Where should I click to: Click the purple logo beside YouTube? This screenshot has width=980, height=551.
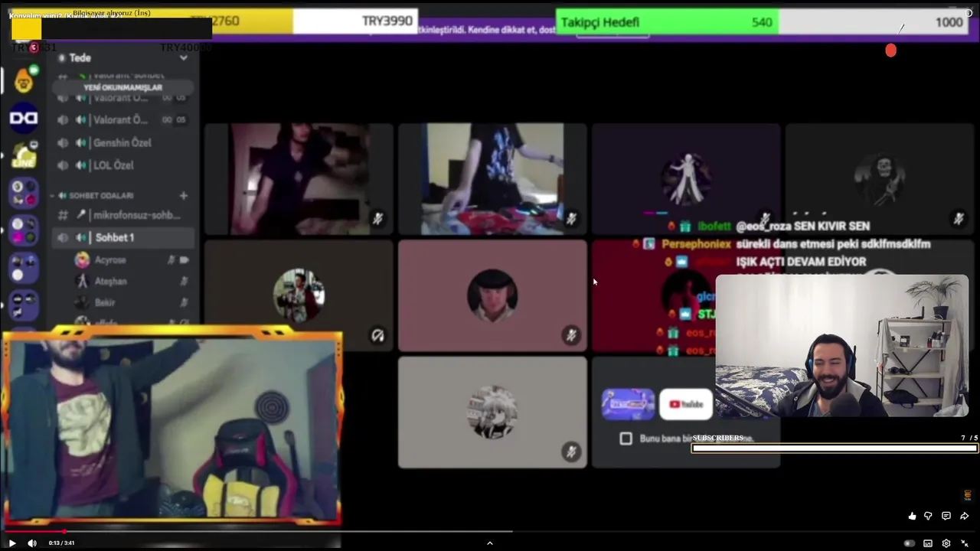tap(628, 404)
